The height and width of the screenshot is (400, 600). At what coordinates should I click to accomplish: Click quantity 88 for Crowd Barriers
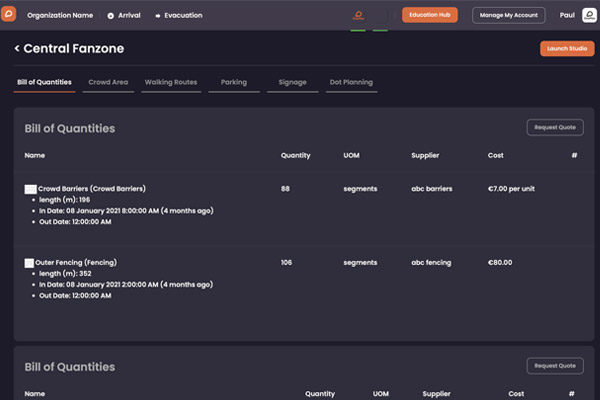pos(285,189)
